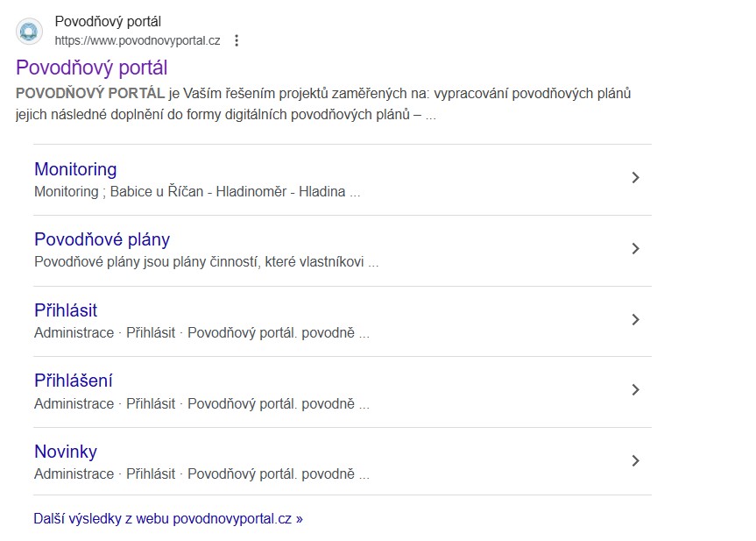Click the povodnovyportal.cz URL text

[137, 40]
